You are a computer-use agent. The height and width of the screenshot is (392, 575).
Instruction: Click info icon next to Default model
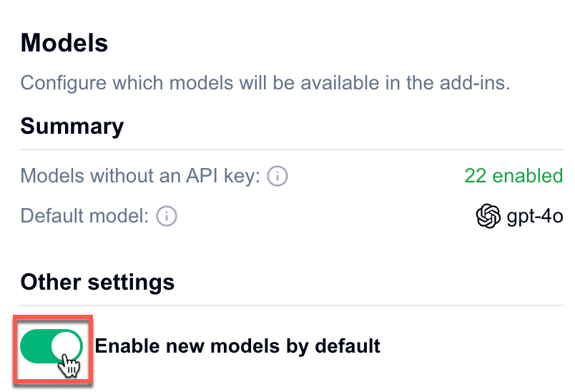coord(167,216)
